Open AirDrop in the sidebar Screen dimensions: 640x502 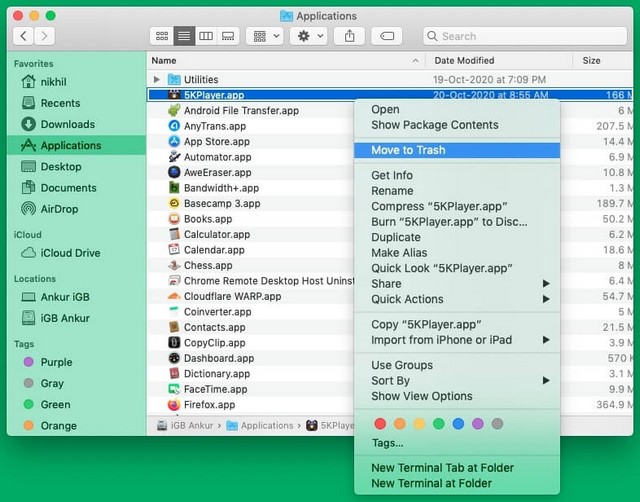tap(59, 209)
